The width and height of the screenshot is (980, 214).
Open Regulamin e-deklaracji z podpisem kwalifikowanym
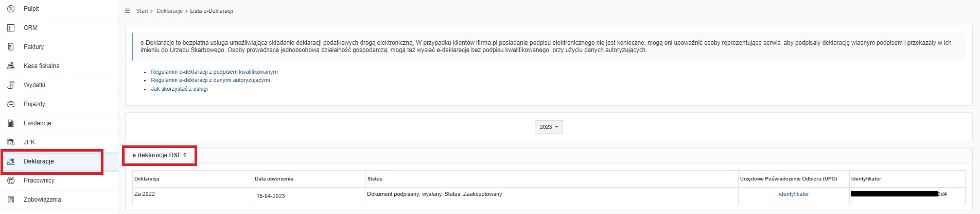214,72
